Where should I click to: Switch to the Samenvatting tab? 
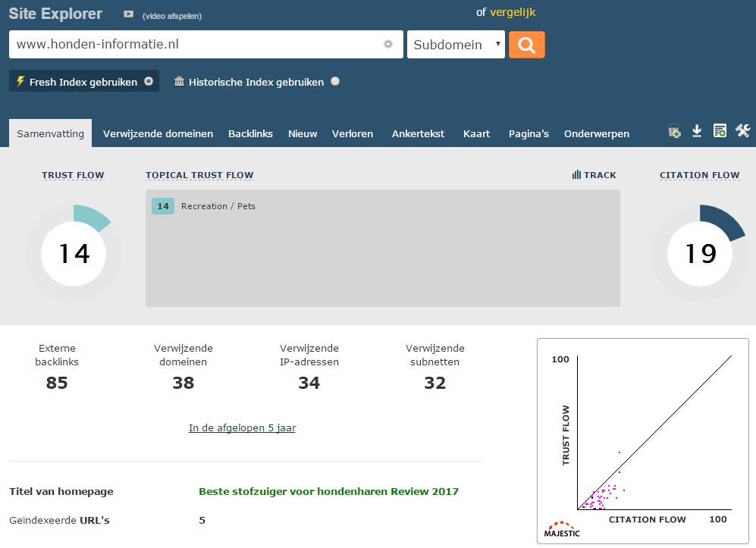coord(50,133)
